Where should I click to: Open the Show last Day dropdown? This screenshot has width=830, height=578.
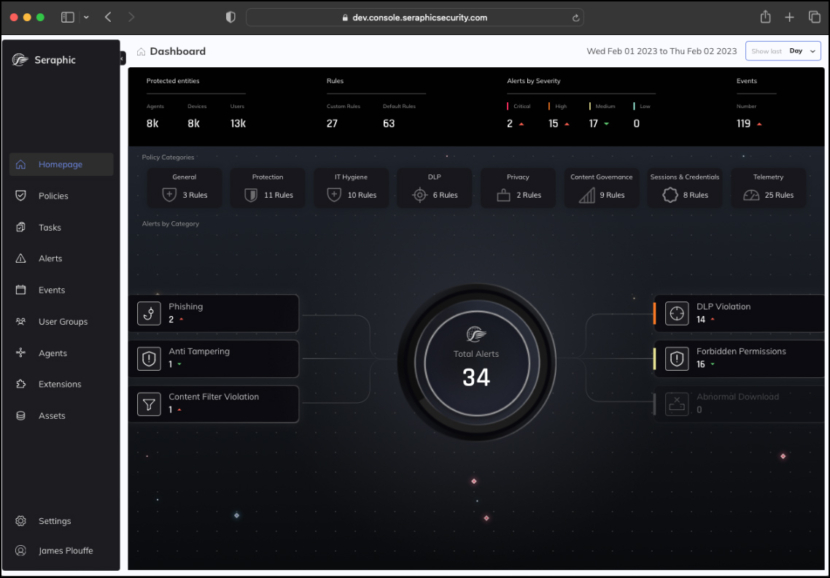[783, 51]
